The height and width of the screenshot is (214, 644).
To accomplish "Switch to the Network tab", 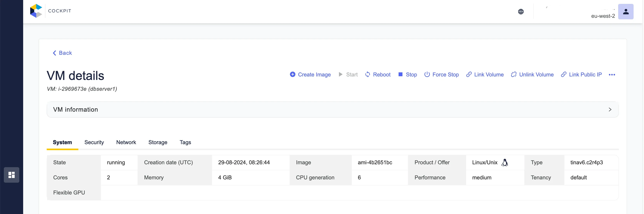I will (x=126, y=142).
